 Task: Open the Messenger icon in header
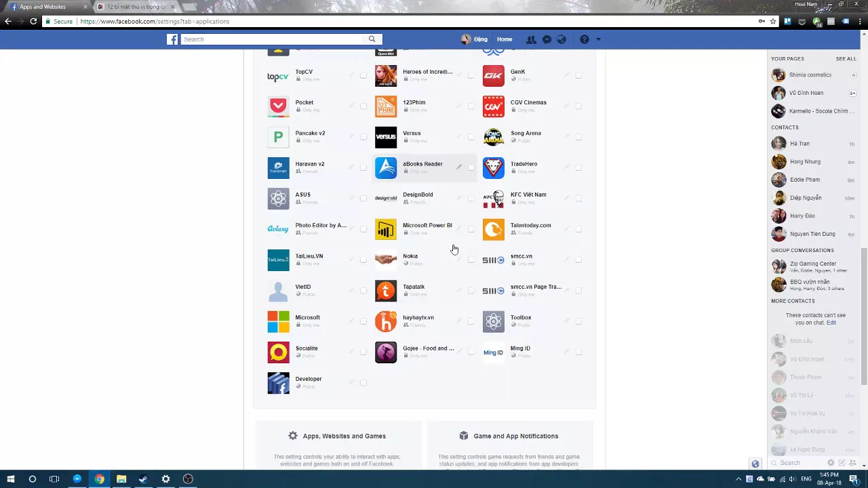547,39
